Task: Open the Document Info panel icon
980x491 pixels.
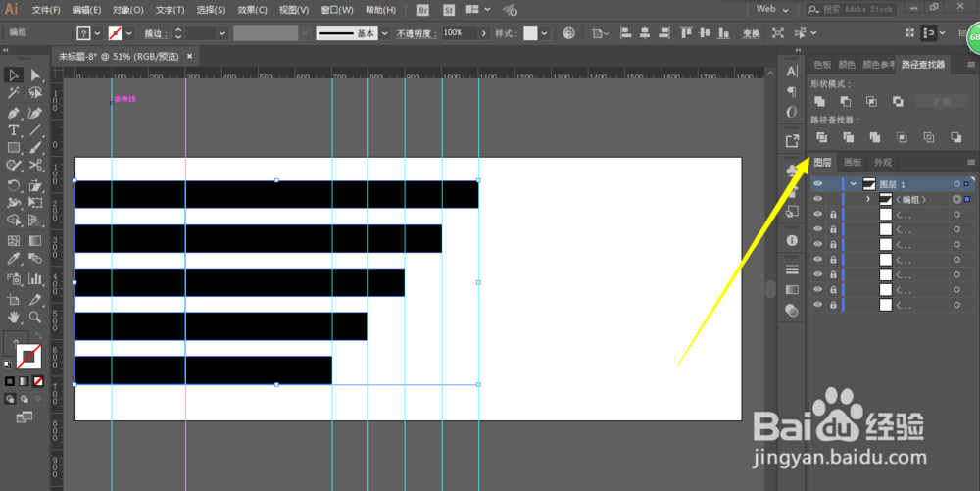Action: 792,240
